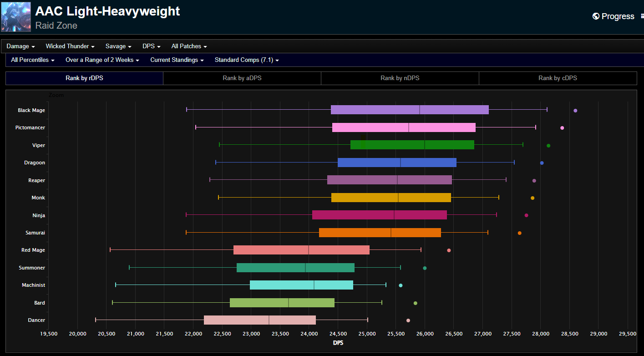Click the pink Pictomancer box bar

click(404, 127)
